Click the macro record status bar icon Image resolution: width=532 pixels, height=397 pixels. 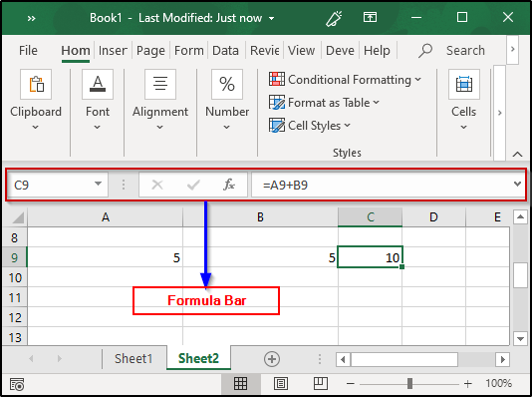click(17, 384)
